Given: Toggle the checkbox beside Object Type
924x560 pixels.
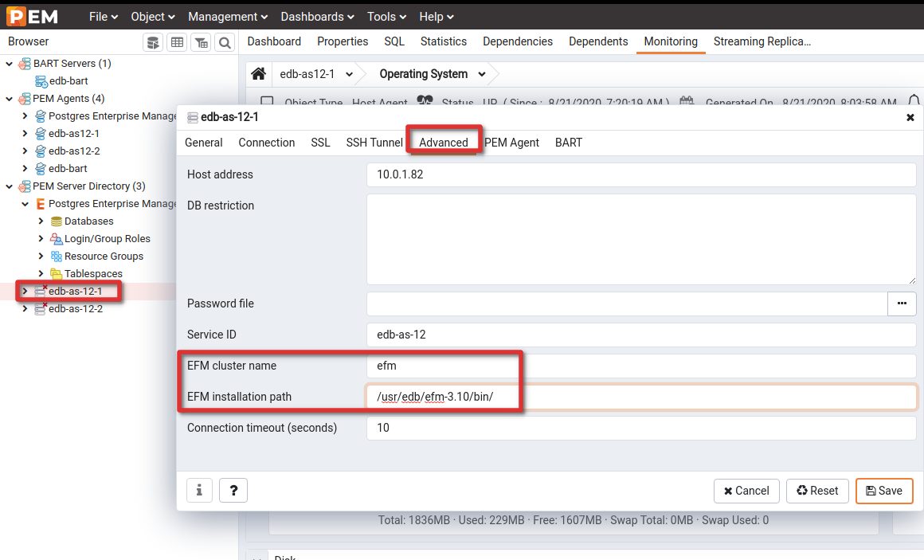Looking at the screenshot, I should point(267,102).
